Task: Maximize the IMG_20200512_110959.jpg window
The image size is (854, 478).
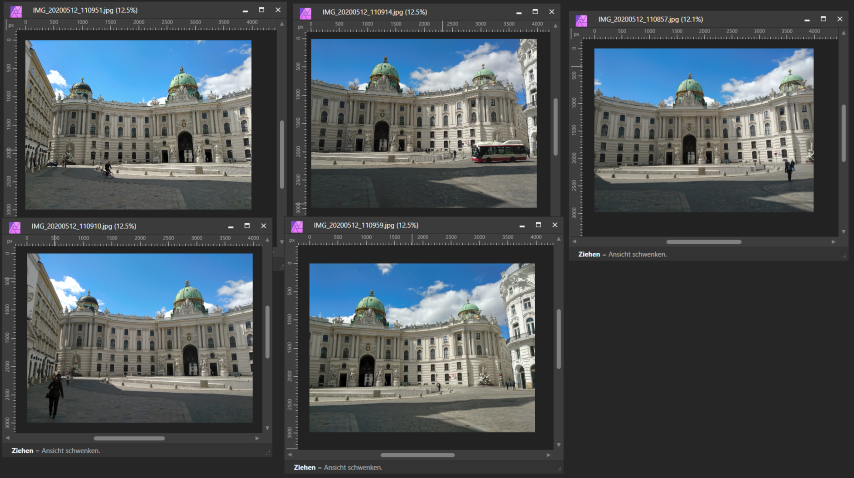Action: pos(538,225)
